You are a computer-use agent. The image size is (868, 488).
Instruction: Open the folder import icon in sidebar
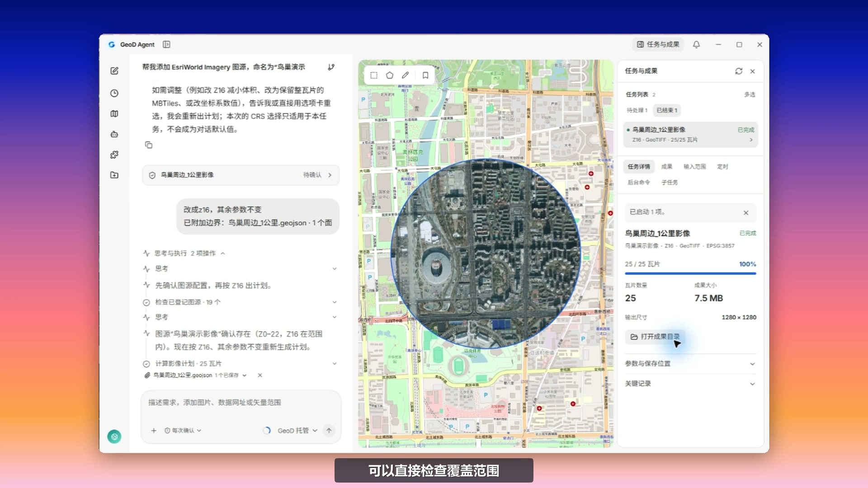coord(114,175)
